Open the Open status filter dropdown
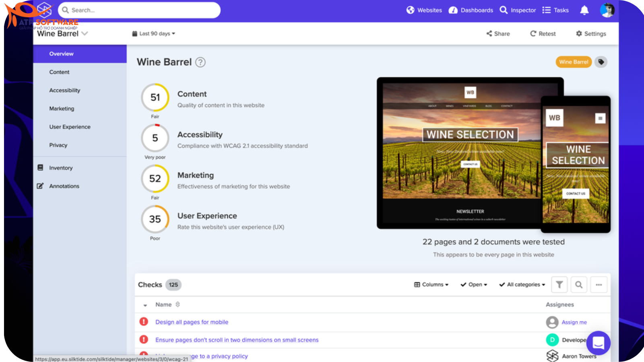This screenshot has width=644, height=362. coord(474,285)
